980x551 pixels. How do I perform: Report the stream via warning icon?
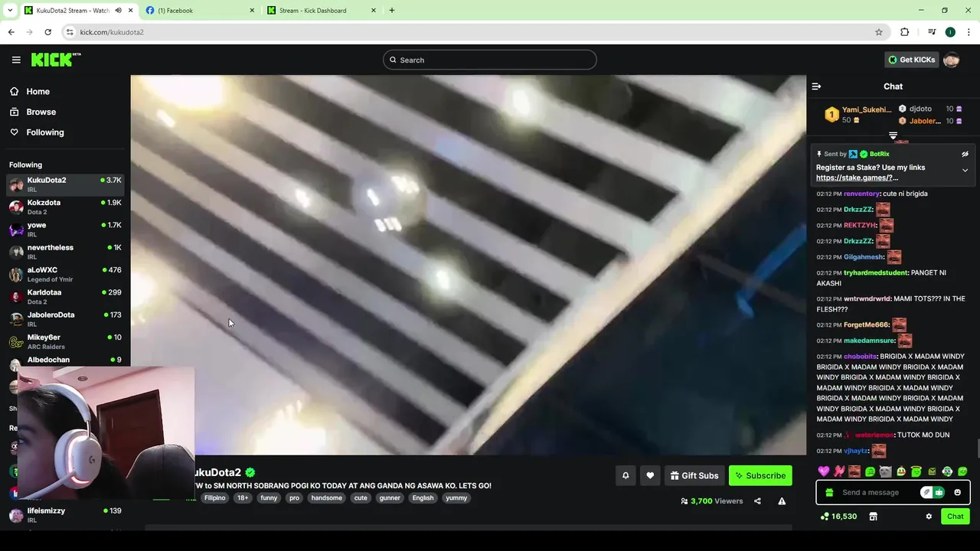(x=782, y=501)
